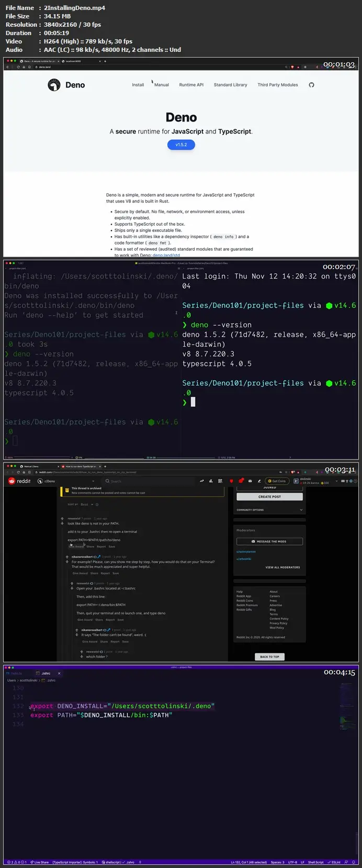The image size is (362, 868).
Task: Click the MESSAGE THE MODS button
Action: 269,541
